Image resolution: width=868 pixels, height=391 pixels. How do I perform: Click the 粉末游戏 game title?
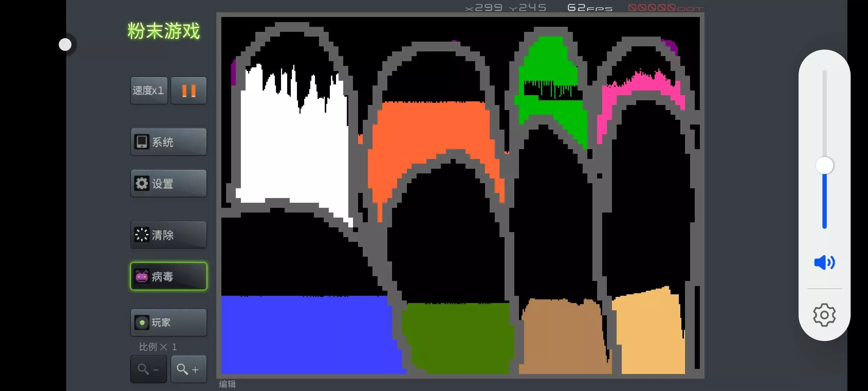[163, 31]
